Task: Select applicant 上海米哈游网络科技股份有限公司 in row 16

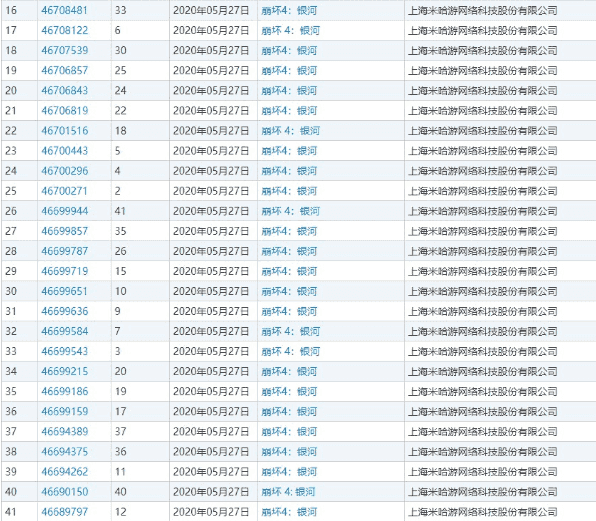Action: [483, 11]
